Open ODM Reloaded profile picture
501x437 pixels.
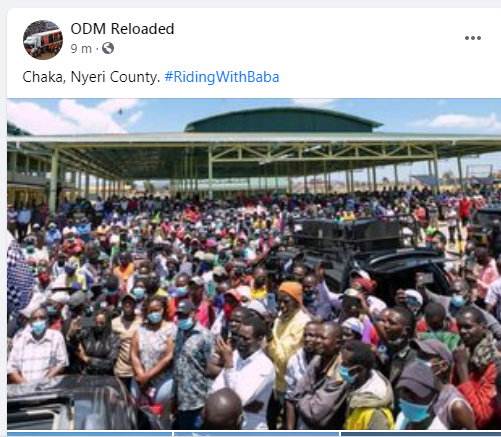coord(43,40)
